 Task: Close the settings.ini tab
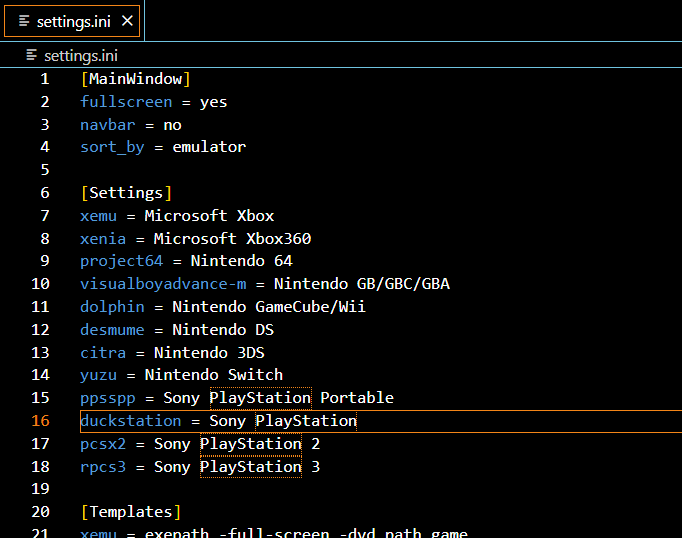point(127,20)
